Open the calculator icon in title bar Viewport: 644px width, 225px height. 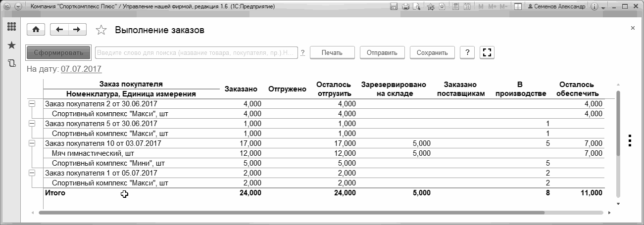454,7
